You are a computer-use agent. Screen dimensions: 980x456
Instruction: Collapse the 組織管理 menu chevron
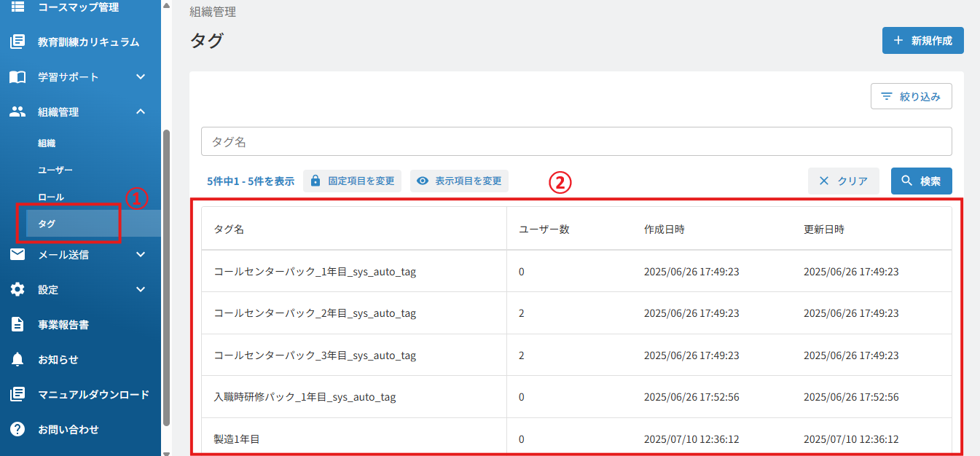coord(141,112)
